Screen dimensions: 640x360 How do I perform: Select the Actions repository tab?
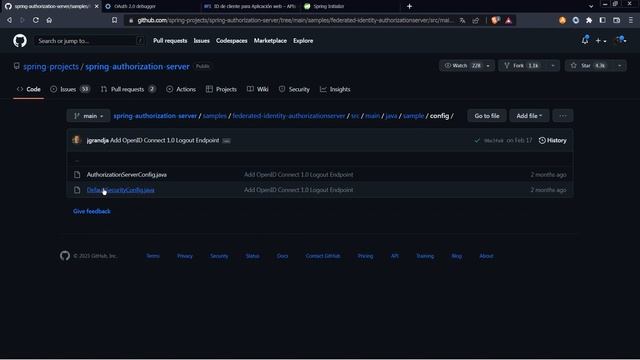pos(181,89)
